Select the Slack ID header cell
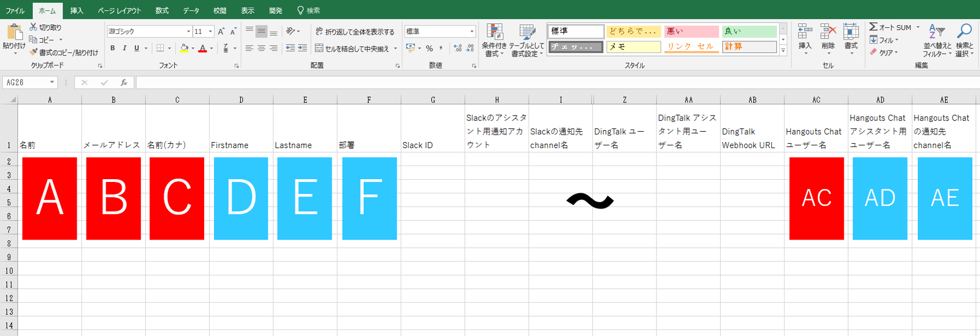Viewport: 980px width, 336px height. tap(433, 129)
